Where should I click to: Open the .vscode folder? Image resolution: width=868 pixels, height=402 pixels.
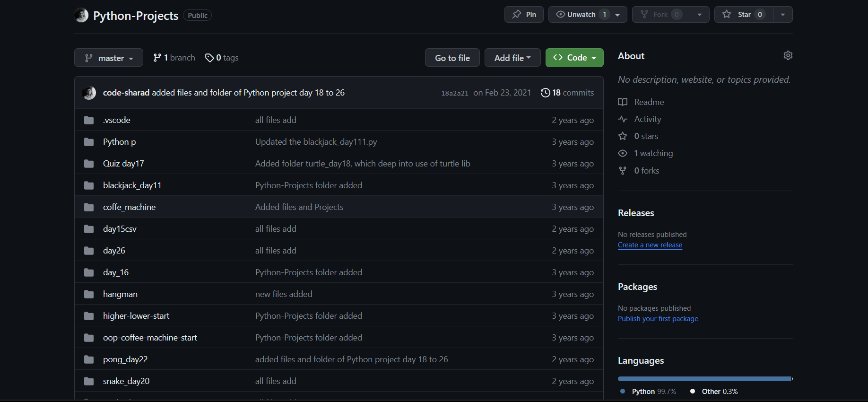117,120
